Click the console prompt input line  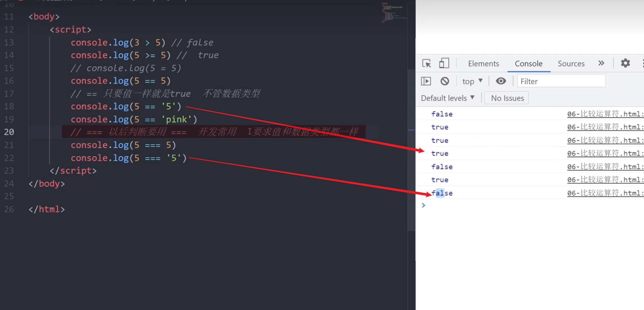pos(532,205)
